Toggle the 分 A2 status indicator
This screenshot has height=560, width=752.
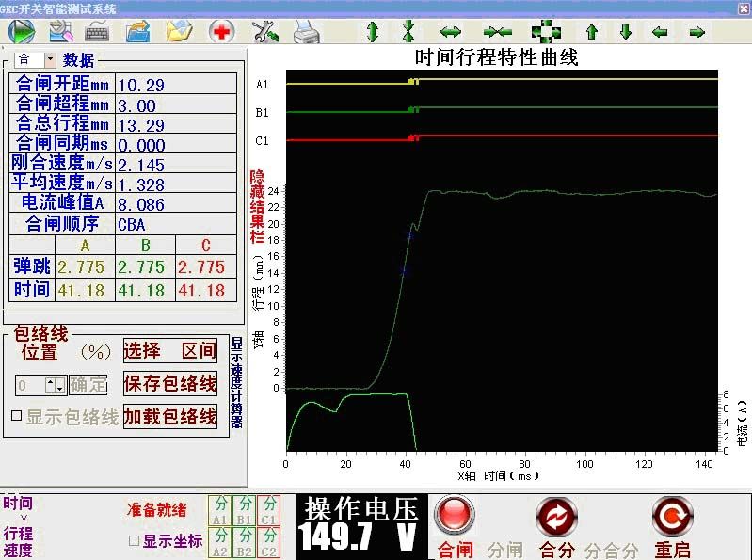(x=219, y=542)
